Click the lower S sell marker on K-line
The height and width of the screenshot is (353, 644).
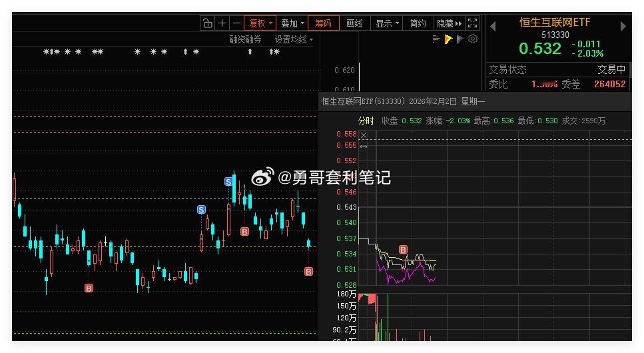(x=201, y=210)
